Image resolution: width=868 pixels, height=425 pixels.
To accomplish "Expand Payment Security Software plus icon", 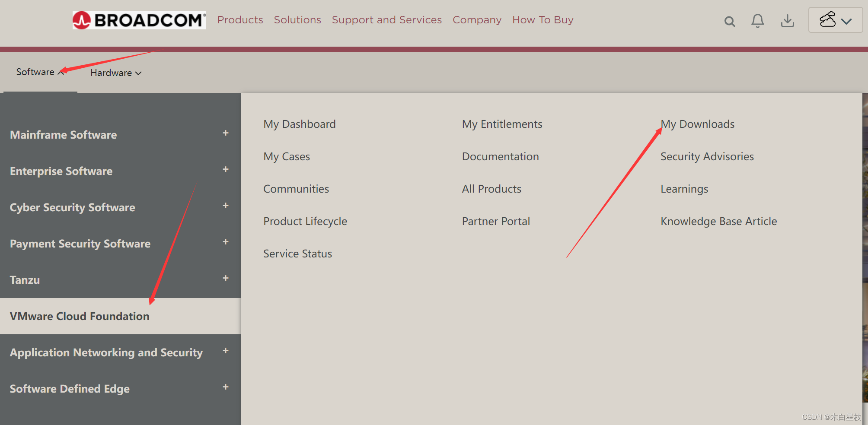I will pos(226,242).
